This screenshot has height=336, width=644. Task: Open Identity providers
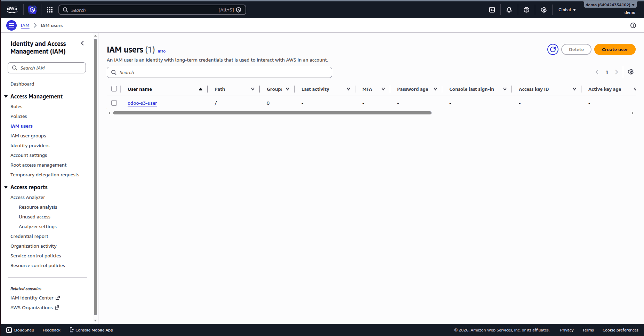click(x=30, y=145)
